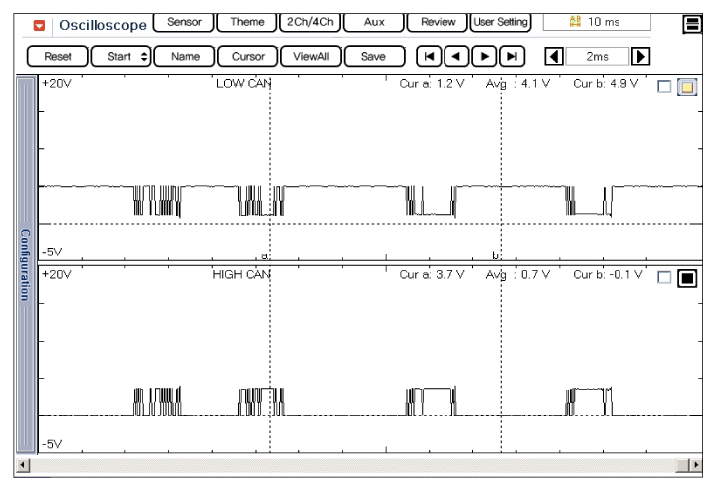Open the Start dropdown selector
Image resolution: width=716 pixels, height=491 pixels.
pyautogui.click(x=121, y=57)
